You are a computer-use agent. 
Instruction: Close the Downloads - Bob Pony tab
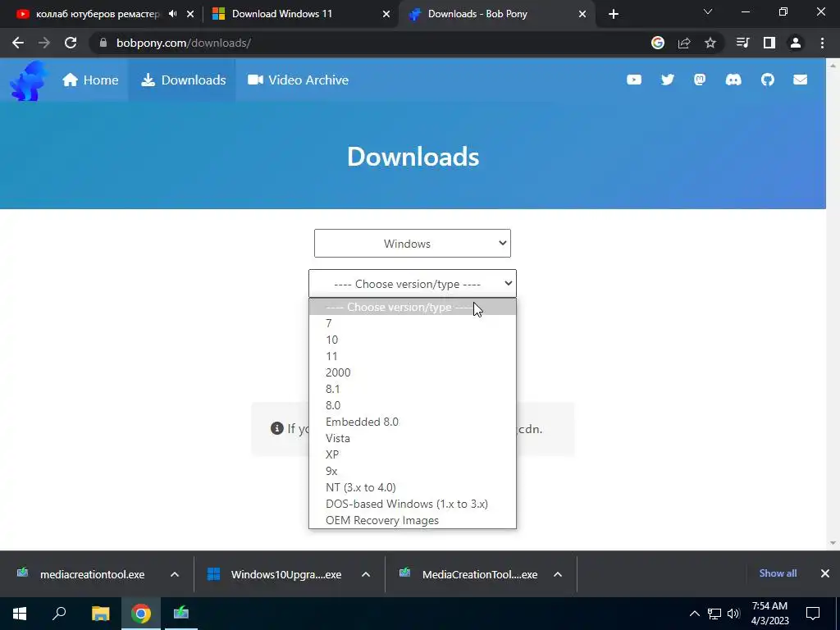[582, 14]
